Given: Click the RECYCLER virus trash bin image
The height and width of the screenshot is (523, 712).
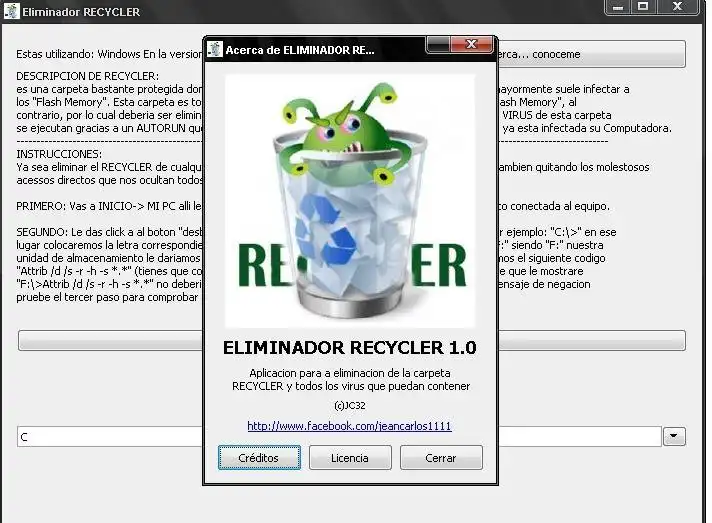Looking at the screenshot, I should point(350,201).
